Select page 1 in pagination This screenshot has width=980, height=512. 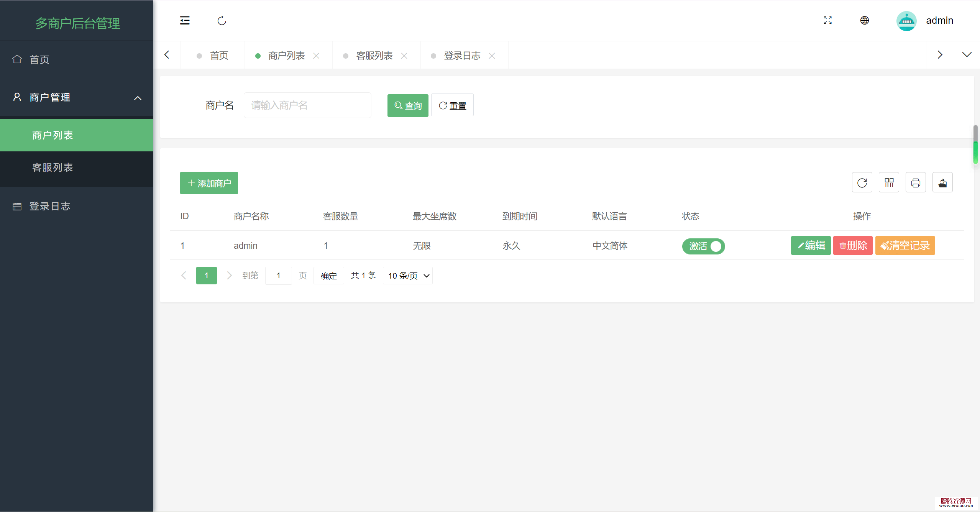click(x=207, y=276)
